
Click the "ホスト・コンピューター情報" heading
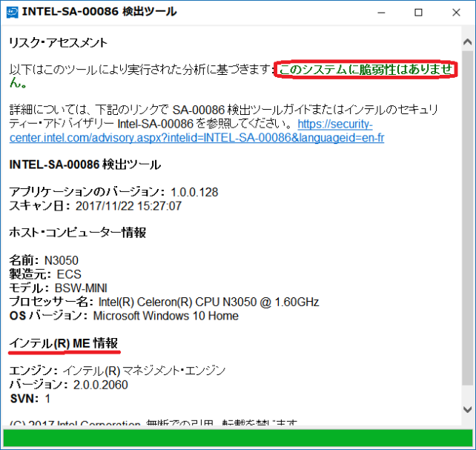point(78,233)
